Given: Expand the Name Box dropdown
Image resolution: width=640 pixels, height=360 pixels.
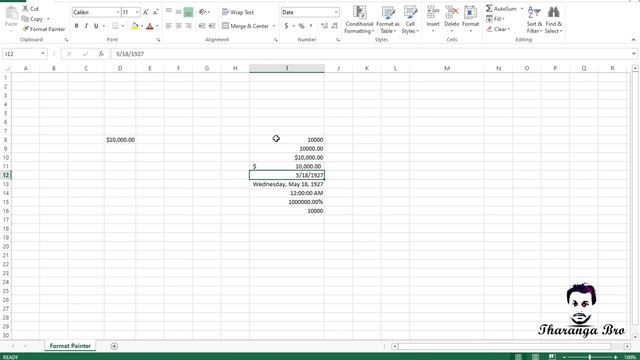Looking at the screenshot, I should coord(42,54).
